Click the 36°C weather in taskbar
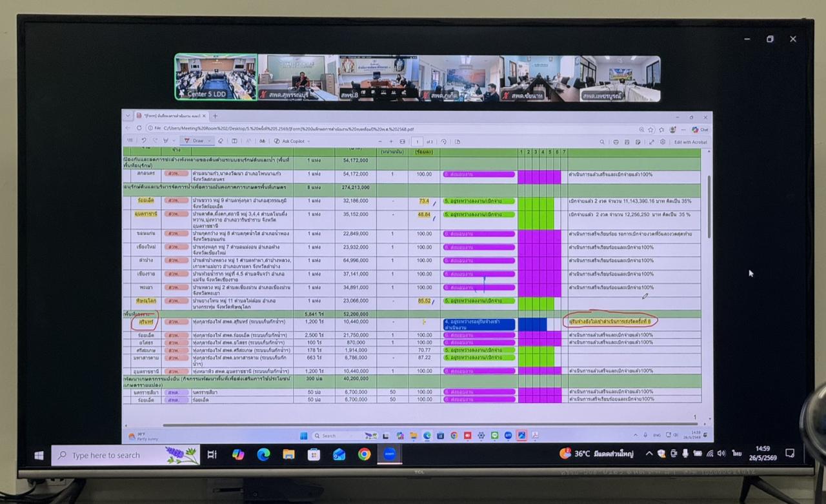Screen dimensions: 826x504 [x=597, y=454]
